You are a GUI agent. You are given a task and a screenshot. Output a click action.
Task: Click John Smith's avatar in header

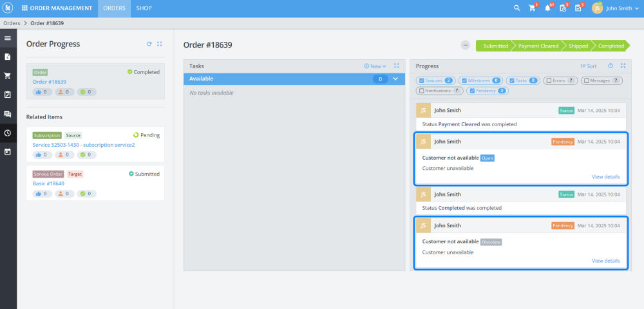(597, 8)
